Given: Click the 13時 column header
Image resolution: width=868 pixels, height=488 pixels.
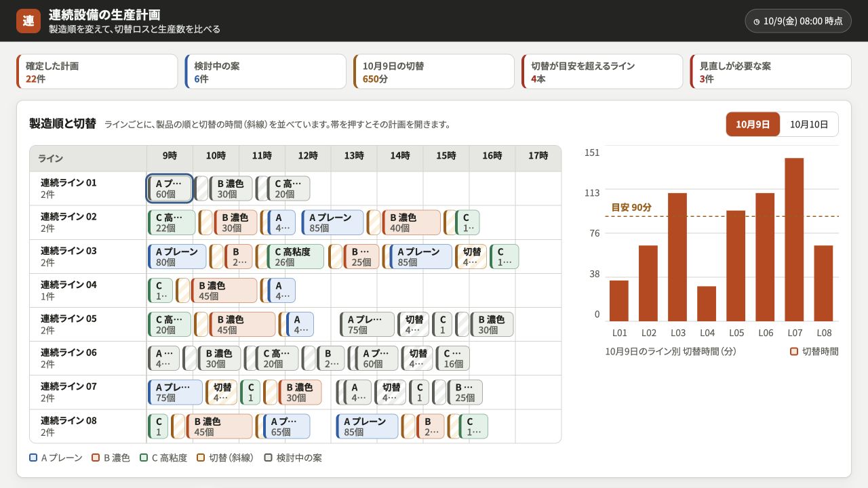Looking at the screenshot, I should pos(354,156).
